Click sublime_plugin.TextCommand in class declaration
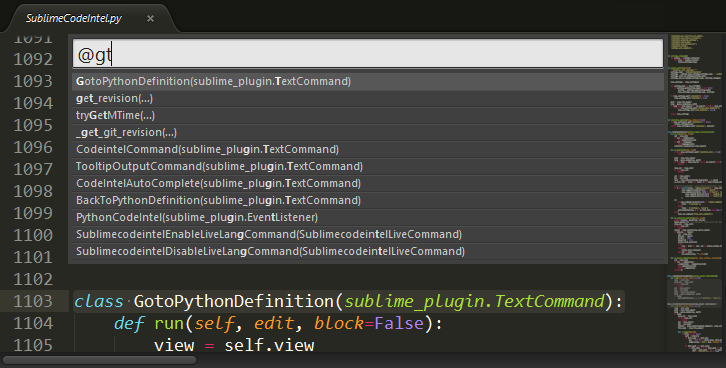 tap(475, 301)
